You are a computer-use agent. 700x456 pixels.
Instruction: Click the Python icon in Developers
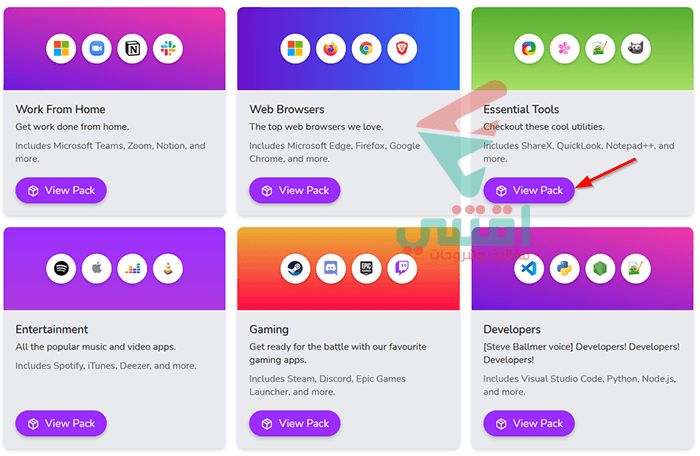point(565,268)
